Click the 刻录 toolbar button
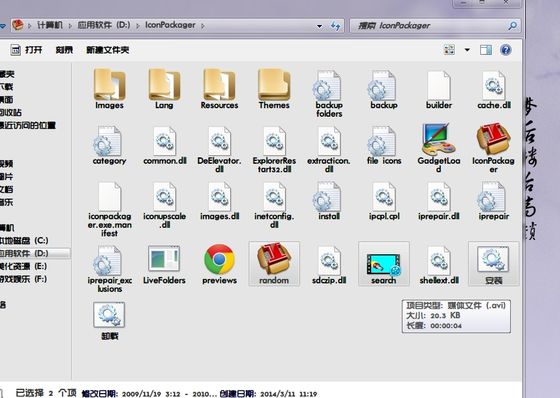Image resolution: width=560 pixels, height=398 pixels. point(64,50)
